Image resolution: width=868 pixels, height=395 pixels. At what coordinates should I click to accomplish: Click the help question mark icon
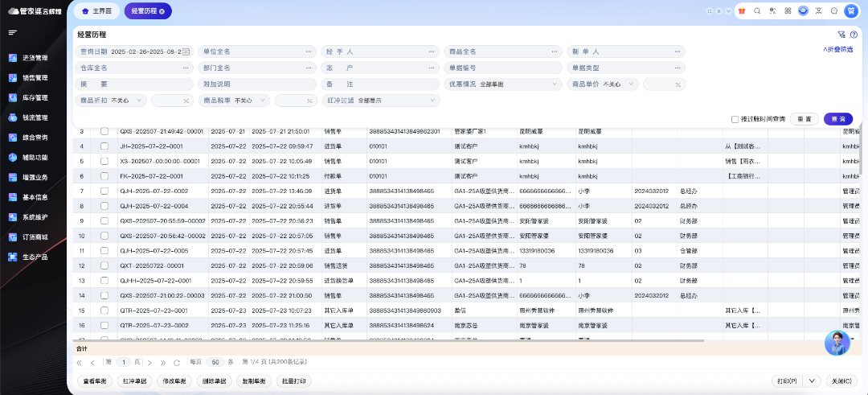pyautogui.click(x=854, y=35)
